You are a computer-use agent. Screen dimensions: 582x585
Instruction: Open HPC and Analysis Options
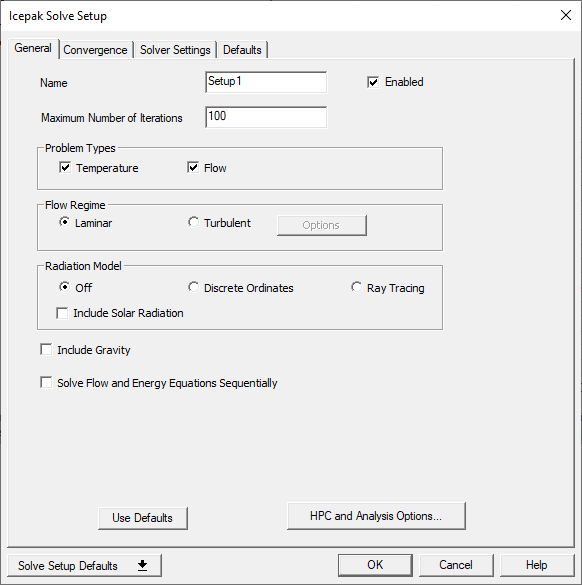pyautogui.click(x=376, y=516)
